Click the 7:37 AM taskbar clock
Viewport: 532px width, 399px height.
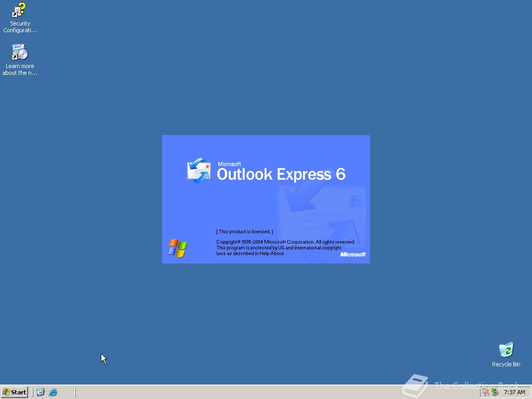[514, 392]
